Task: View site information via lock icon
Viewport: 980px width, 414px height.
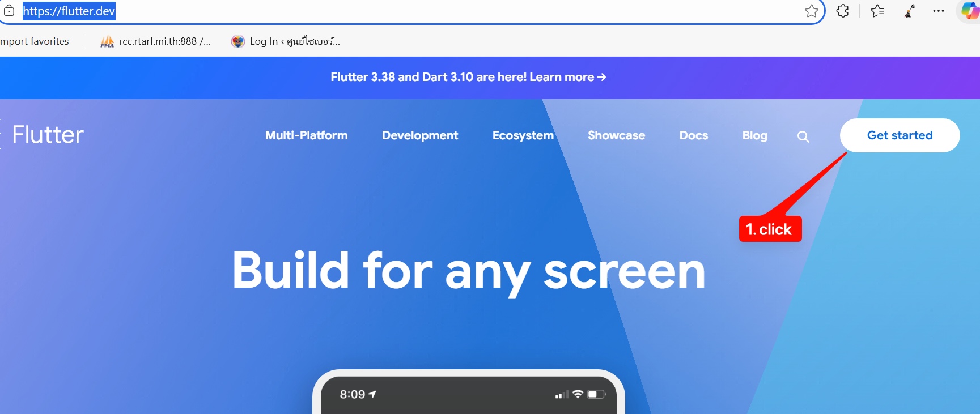Action: (9, 11)
